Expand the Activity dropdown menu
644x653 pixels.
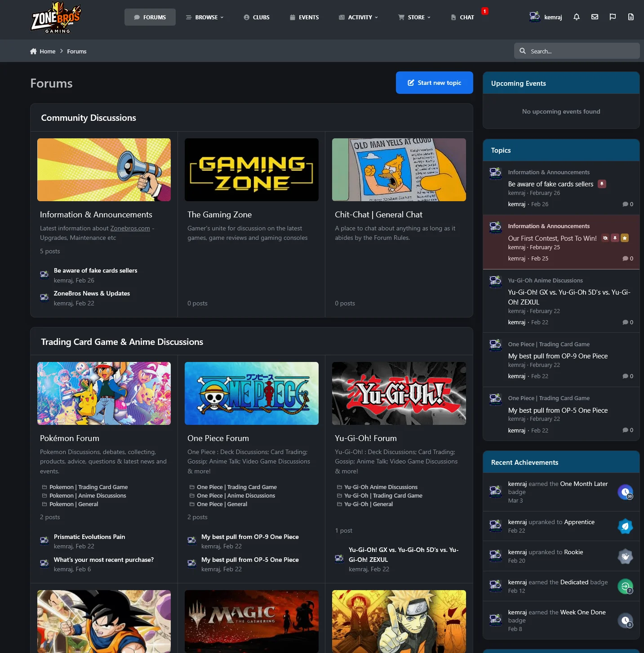pos(358,17)
